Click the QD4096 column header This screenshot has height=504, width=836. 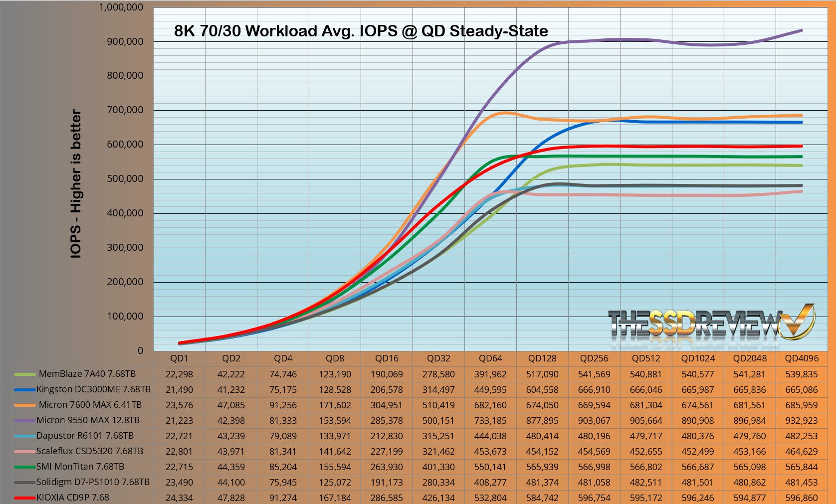(x=802, y=358)
